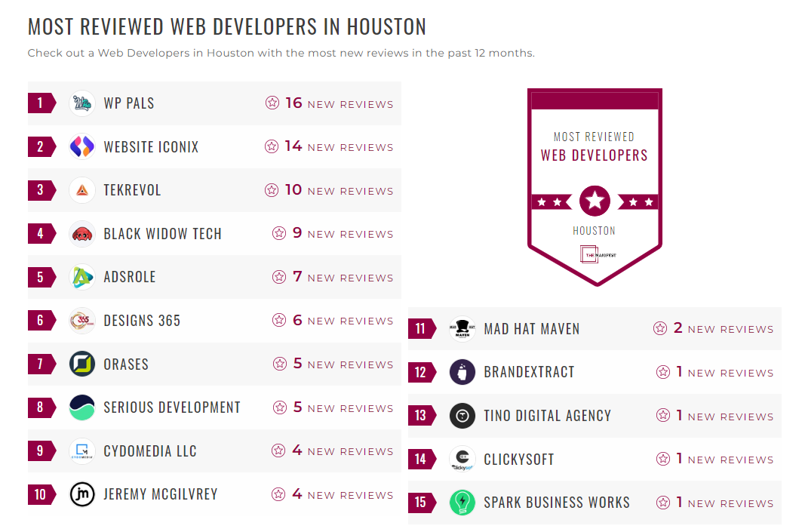Click the TekRevol triangle logo
This screenshot has height=532, width=802.
81,190
